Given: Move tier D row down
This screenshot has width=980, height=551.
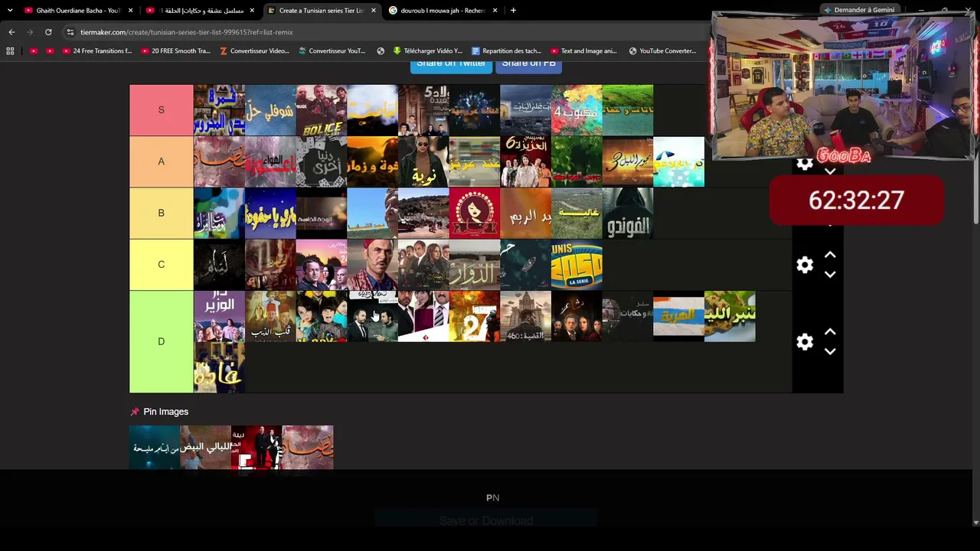Looking at the screenshot, I should (x=830, y=351).
